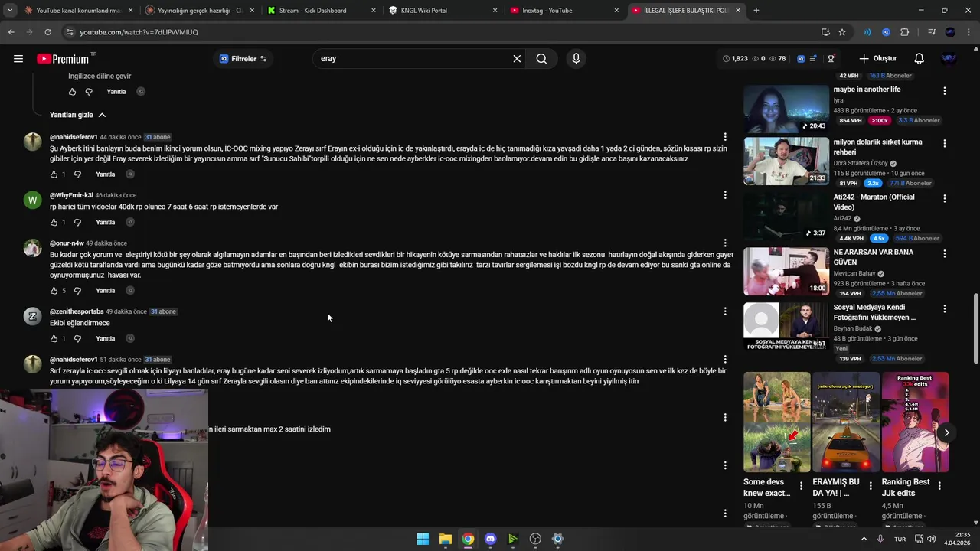Show hidden system tray icons
980x551 pixels.
click(x=864, y=539)
